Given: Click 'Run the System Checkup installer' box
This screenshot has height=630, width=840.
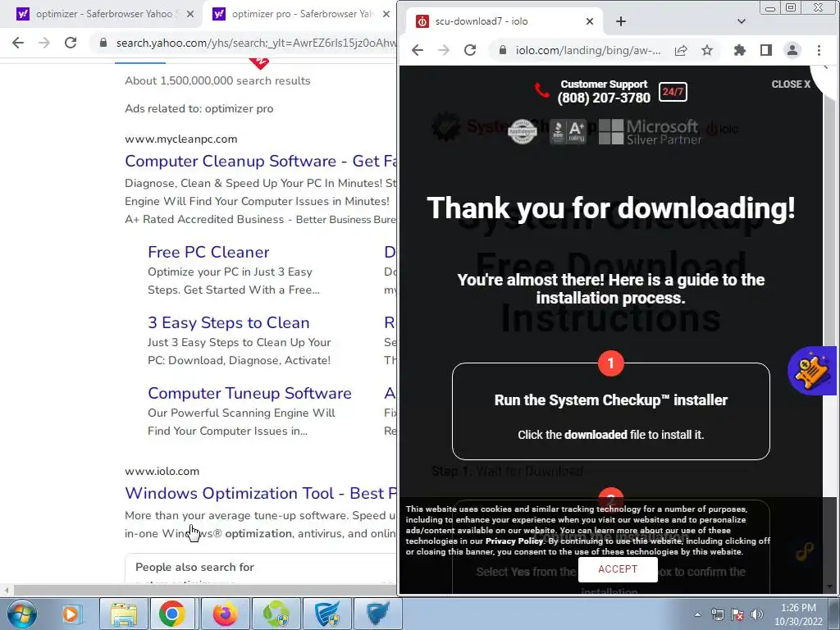Looking at the screenshot, I should point(610,411).
